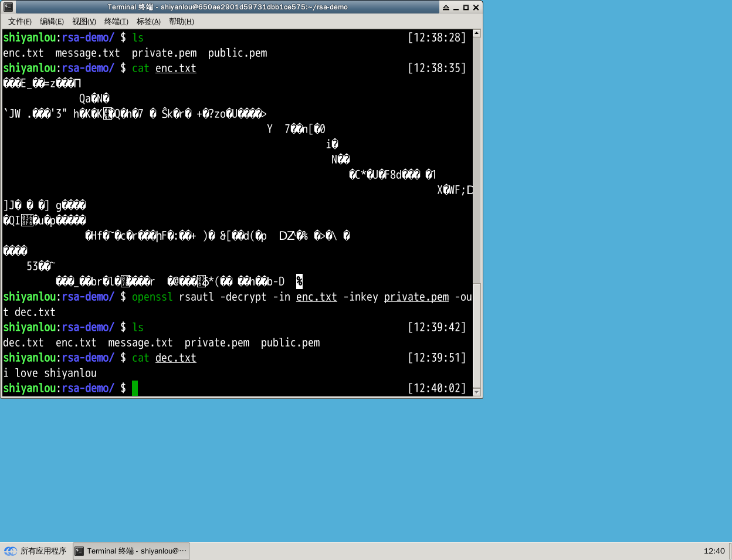Click the roll-up window button in title bar
This screenshot has width=732, height=560.
(x=446, y=8)
